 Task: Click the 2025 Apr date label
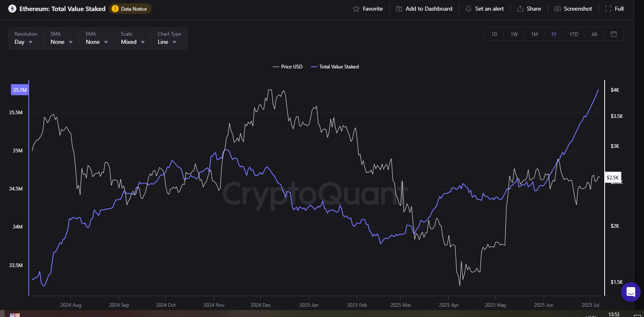449,305
